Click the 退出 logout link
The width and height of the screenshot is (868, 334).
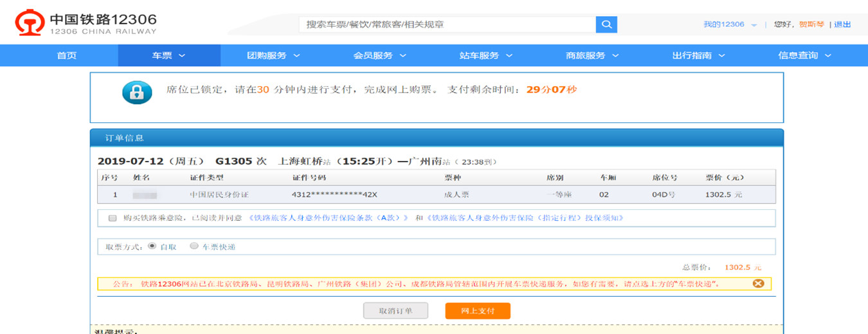click(842, 24)
